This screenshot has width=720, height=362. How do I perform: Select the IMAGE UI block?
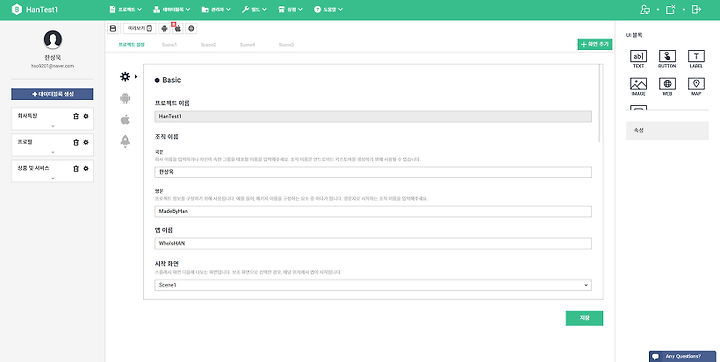[638, 87]
